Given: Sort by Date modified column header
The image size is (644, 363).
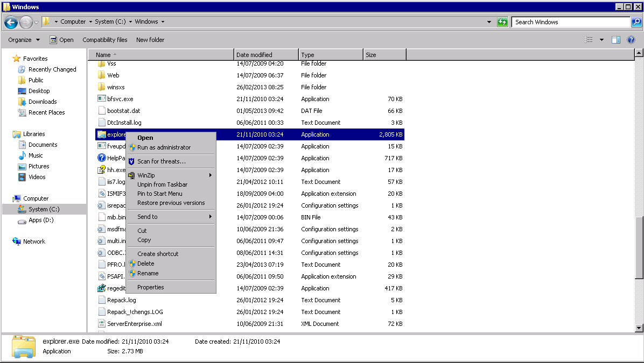Looking at the screenshot, I should click(x=266, y=54).
